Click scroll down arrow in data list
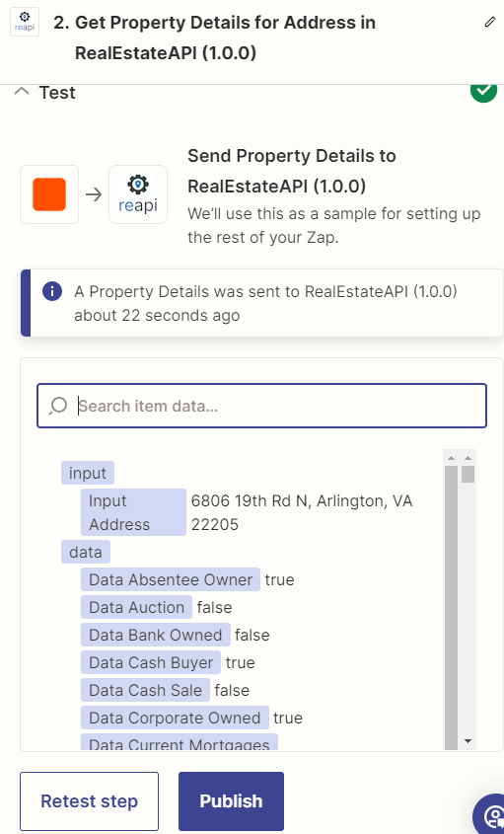This screenshot has width=504, height=834. (468, 741)
